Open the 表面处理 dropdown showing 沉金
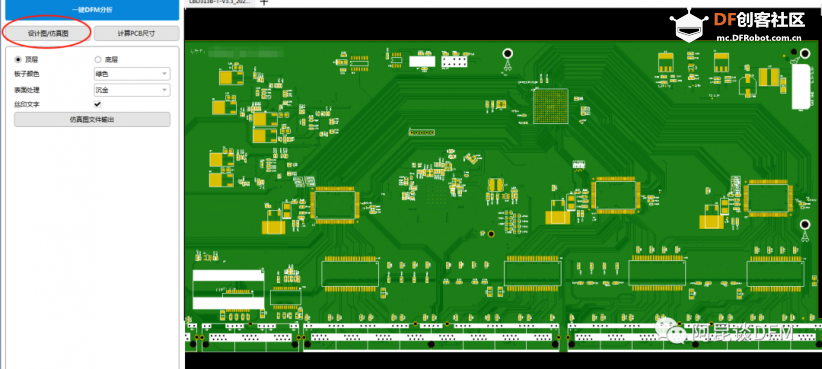The height and width of the screenshot is (369, 822). pos(132,90)
